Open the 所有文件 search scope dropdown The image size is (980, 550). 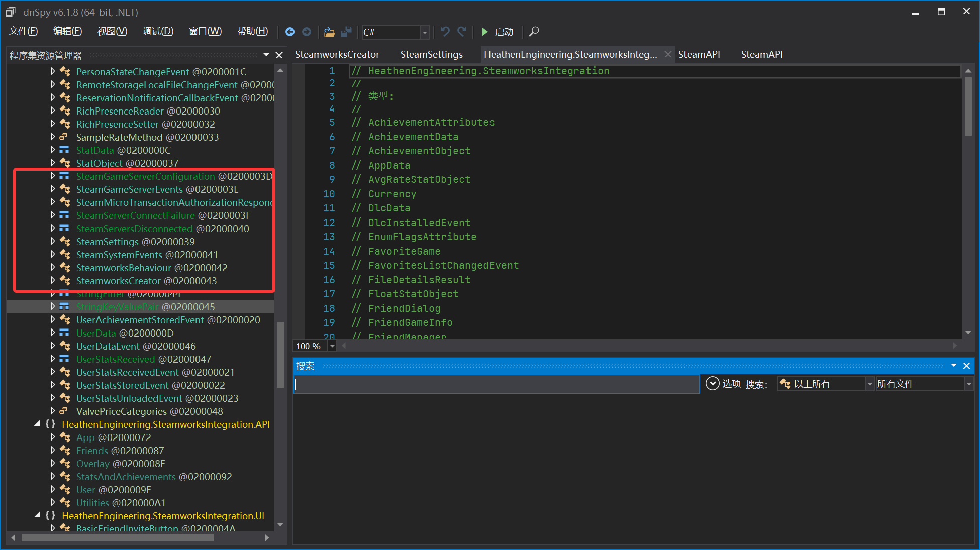(968, 384)
